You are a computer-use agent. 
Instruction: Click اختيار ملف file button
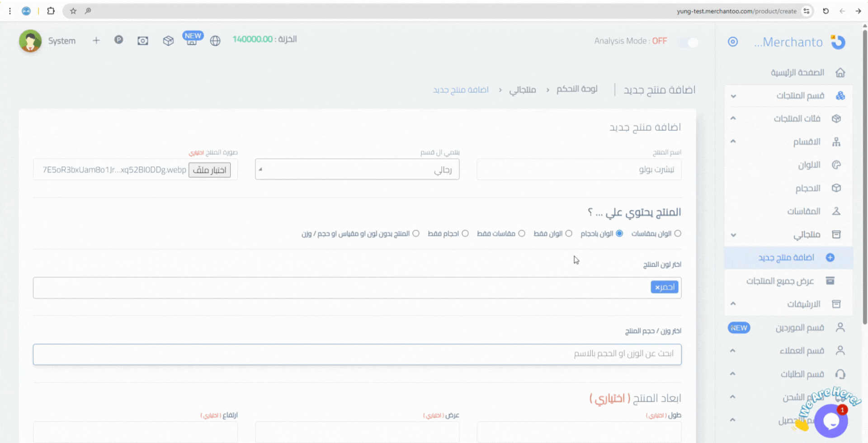click(210, 170)
